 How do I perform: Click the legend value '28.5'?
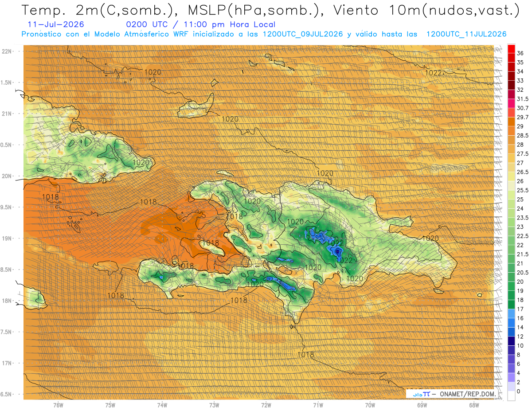click(x=523, y=135)
